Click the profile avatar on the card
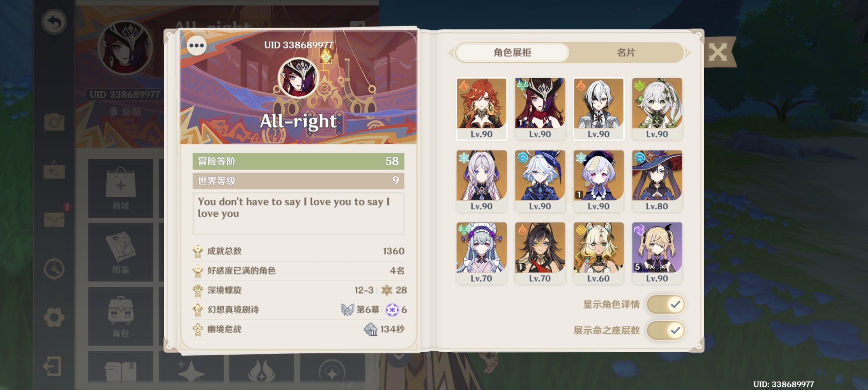The image size is (868, 390). pos(298,78)
